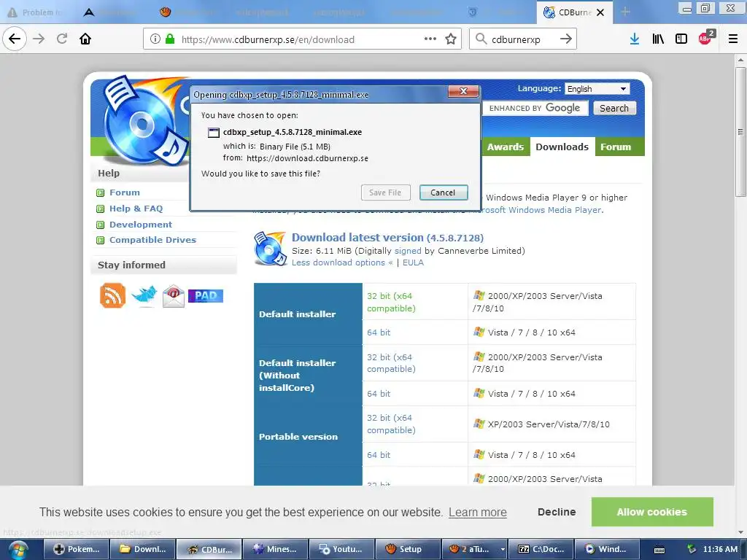Decline cookies on the banner
This screenshot has width=747, height=560.
[557, 512]
